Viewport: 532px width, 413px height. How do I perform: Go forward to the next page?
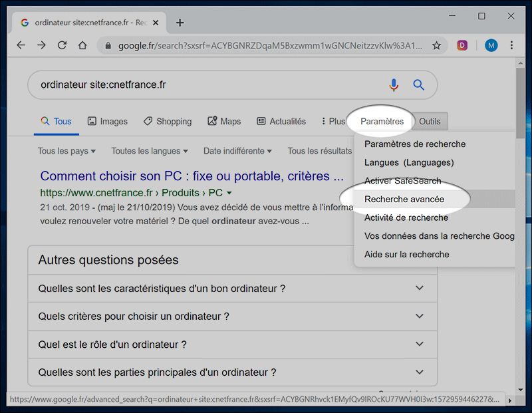(x=41, y=45)
